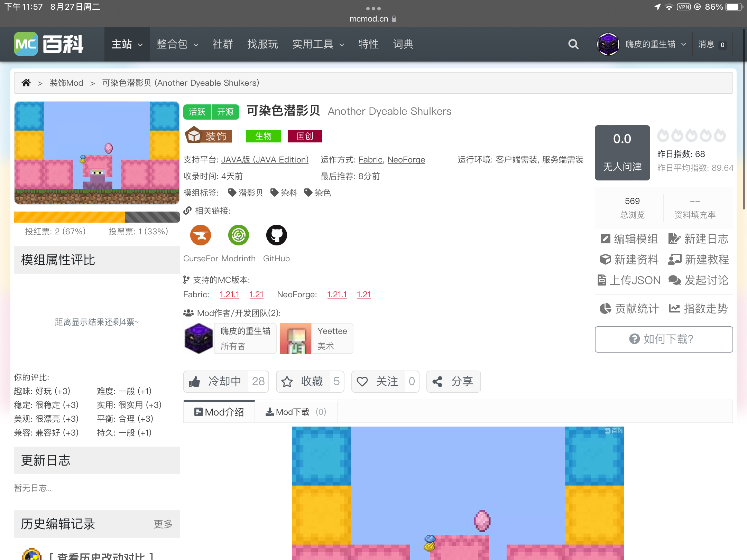Click the 分享 share button
747x560 pixels.
453,382
